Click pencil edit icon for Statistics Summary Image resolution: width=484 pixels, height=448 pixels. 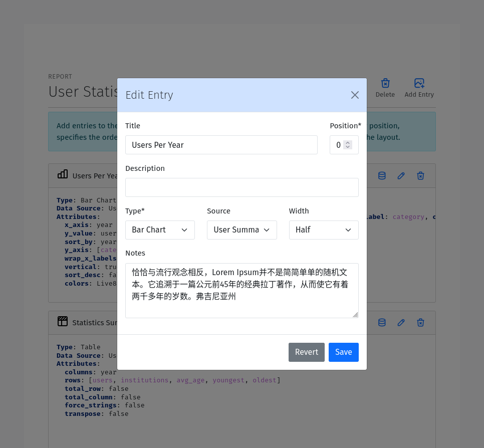(401, 323)
